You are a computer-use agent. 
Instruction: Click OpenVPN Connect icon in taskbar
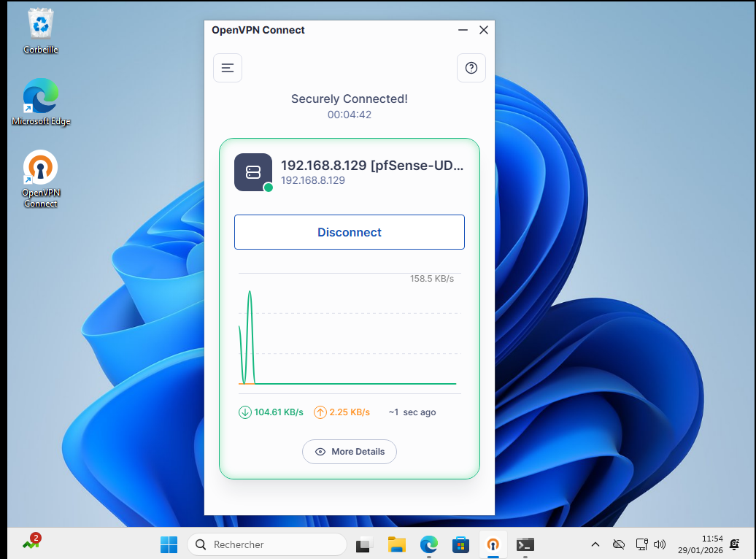click(493, 544)
